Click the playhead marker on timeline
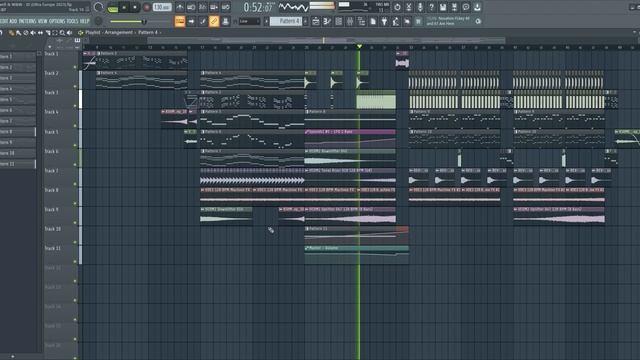This screenshot has width=640, height=360. coord(359,47)
